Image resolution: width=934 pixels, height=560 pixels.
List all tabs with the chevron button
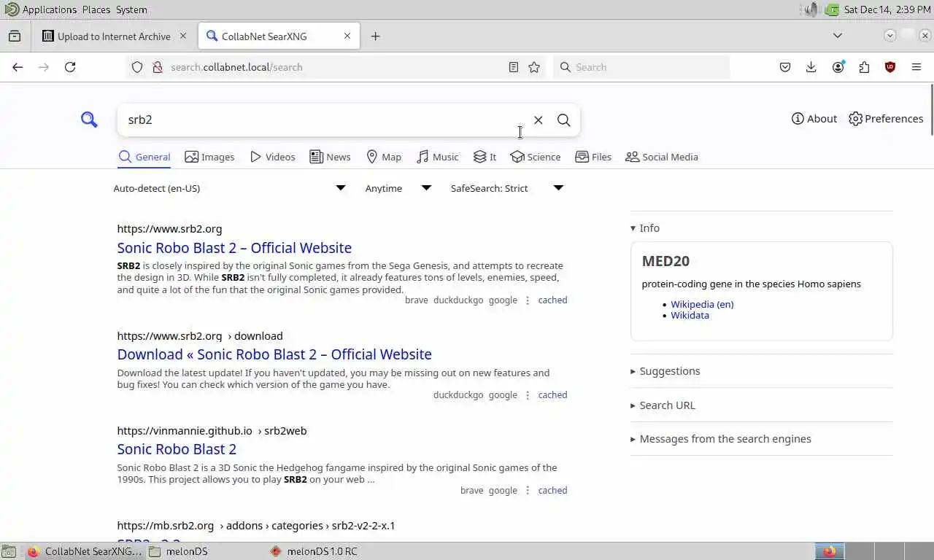point(838,36)
